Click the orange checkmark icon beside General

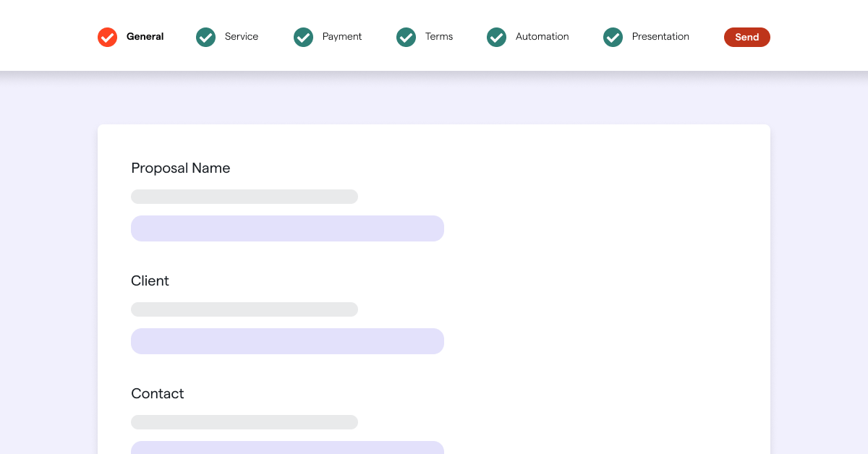107,37
